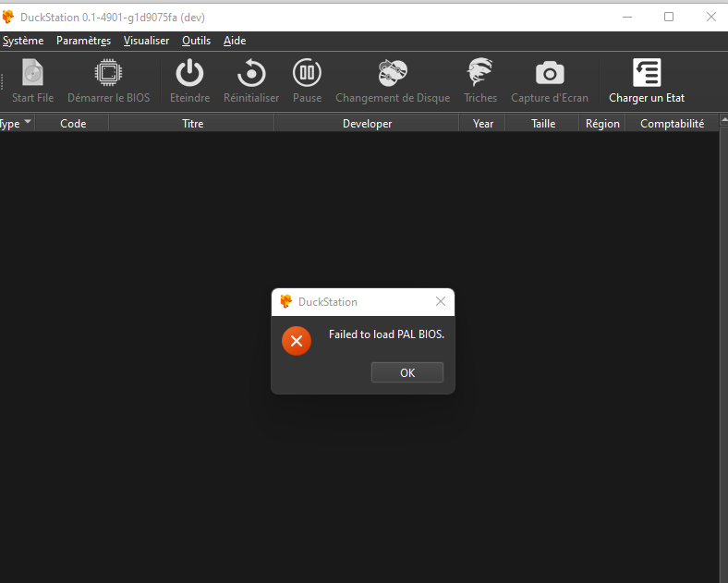Image resolution: width=728 pixels, height=583 pixels.
Task: Open the Triches shark icon
Action: [x=480, y=72]
